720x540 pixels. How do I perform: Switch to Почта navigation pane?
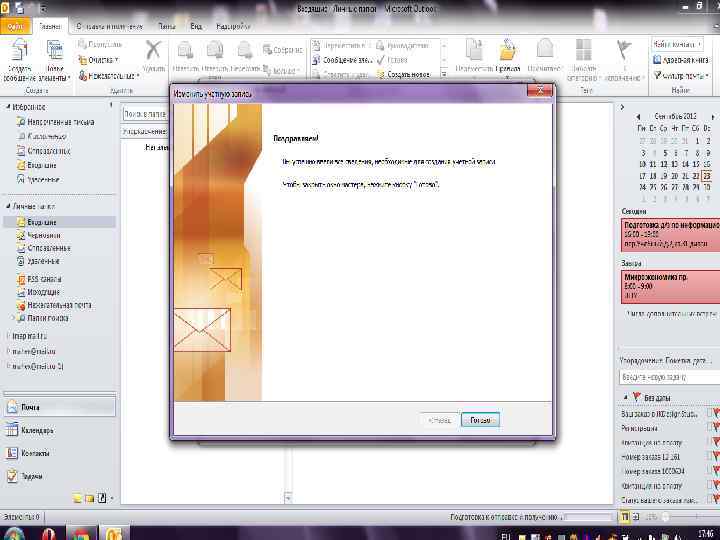click(60, 407)
